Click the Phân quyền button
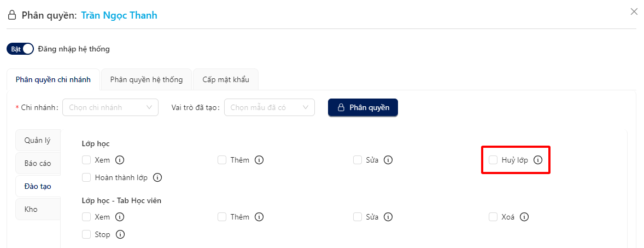The image size is (644, 248). click(x=362, y=107)
